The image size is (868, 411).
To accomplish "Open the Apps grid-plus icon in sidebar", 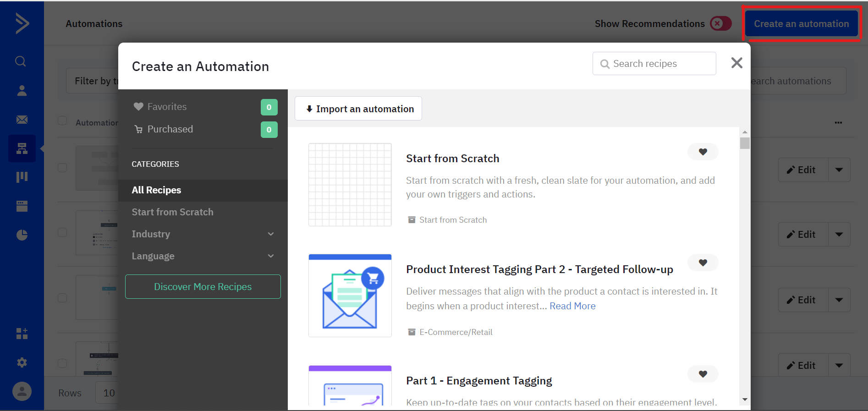I will point(22,334).
